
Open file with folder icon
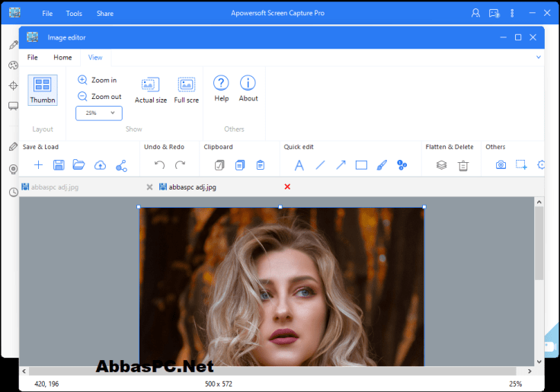(x=78, y=164)
